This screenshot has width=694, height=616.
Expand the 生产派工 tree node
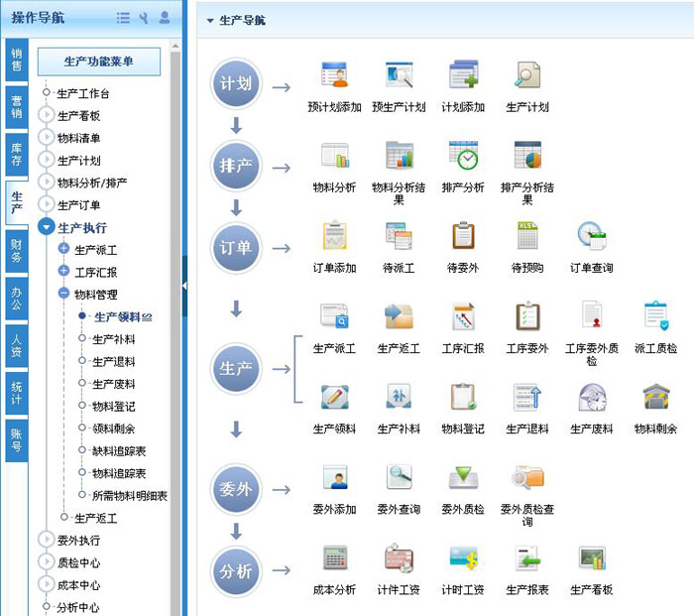[63, 249]
